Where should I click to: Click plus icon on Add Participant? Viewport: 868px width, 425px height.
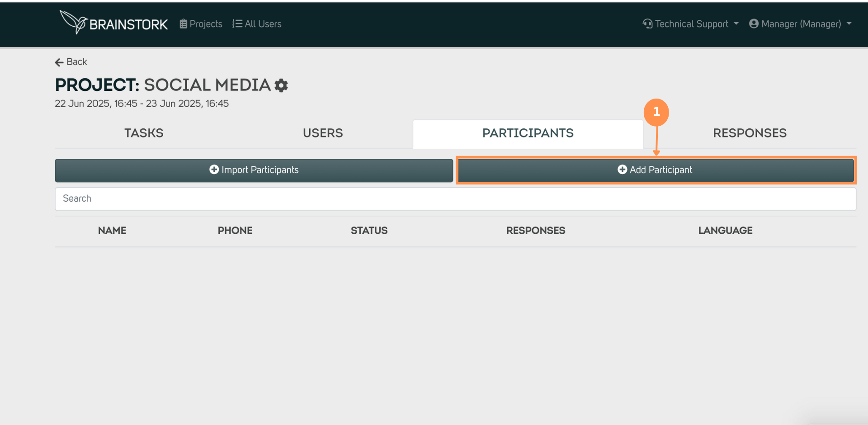coord(622,170)
